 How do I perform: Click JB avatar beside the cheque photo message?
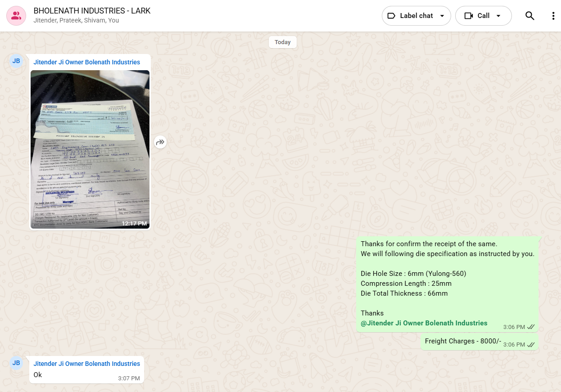click(x=16, y=61)
